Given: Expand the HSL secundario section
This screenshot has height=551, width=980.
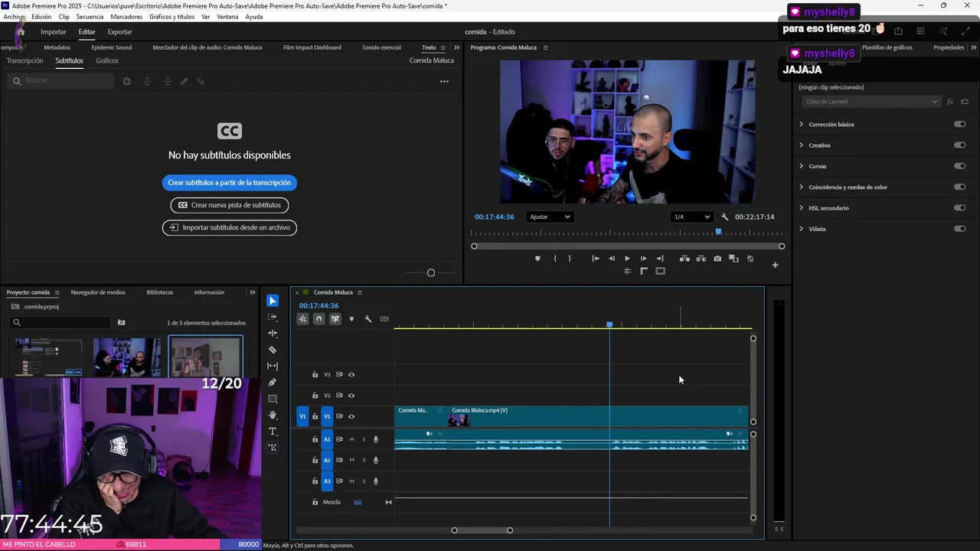Looking at the screenshot, I should click(x=802, y=207).
